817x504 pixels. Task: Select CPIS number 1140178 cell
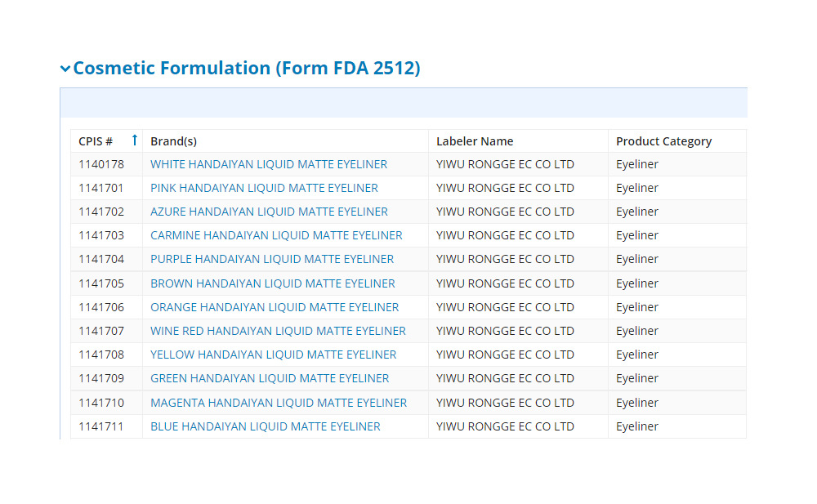(101, 164)
